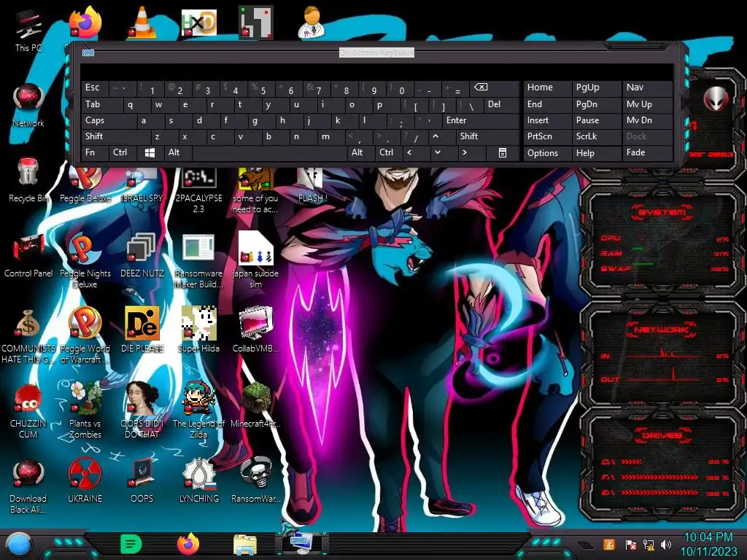Click the Java tray icon
This screenshot has width=747, height=560.
(608, 545)
